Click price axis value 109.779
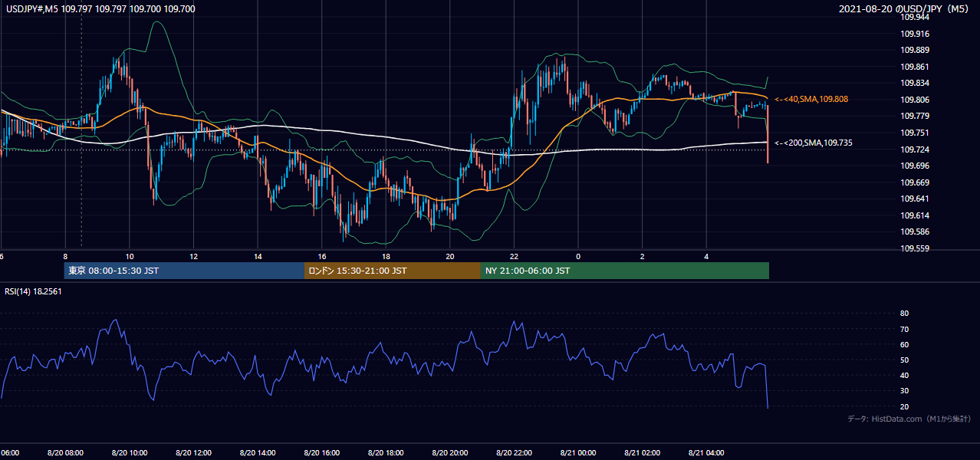980x460 pixels. 916,116
